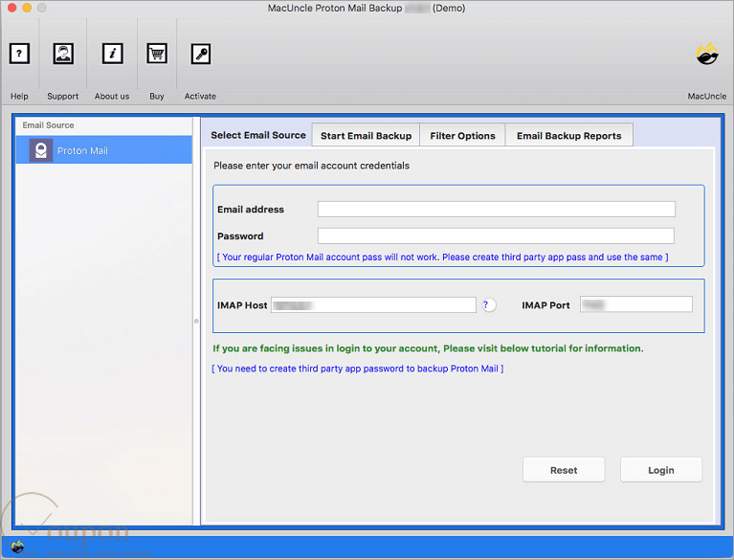Click the Reset button
The width and height of the screenshot is (734, 560).
click(564, 470)
